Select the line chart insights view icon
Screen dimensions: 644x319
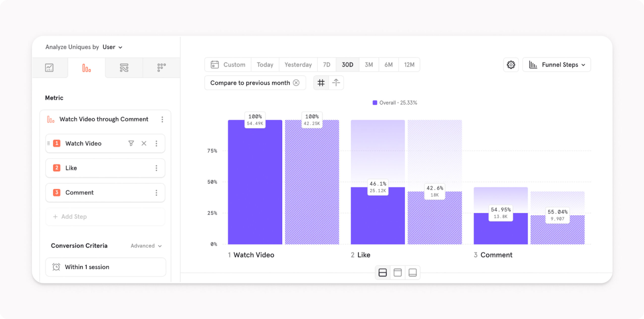[50, 68]
